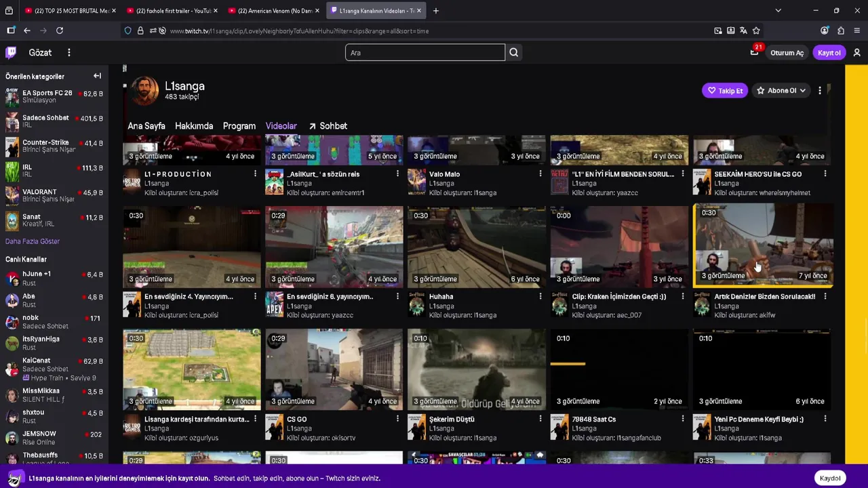Open options for Huhaha clip
Image resolution: width=868 pixels, height=488 pixels.
pos(540,296)
